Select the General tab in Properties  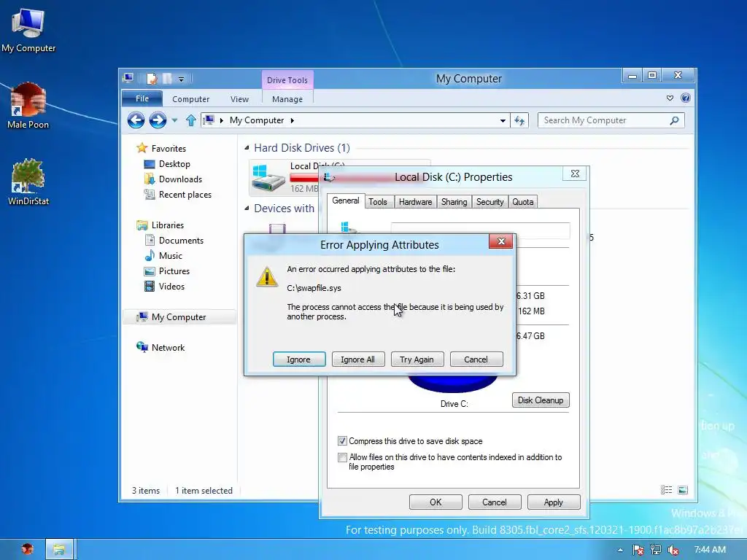(345, 201)
